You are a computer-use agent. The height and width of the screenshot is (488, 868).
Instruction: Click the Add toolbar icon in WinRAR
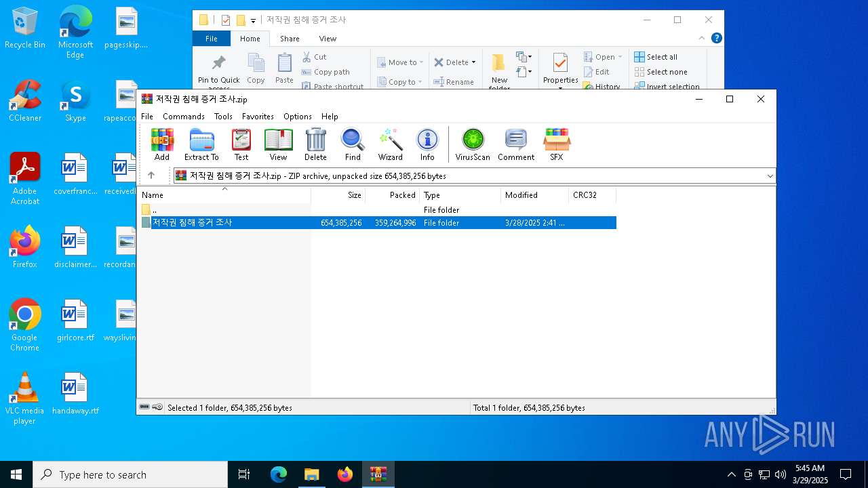(162, 144)
